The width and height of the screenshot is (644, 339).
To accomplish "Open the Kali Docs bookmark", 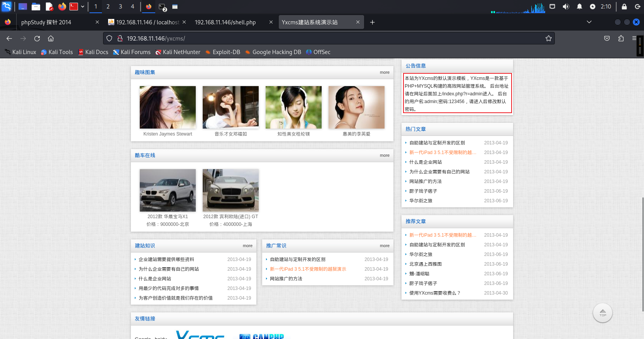I will point(93,52).
